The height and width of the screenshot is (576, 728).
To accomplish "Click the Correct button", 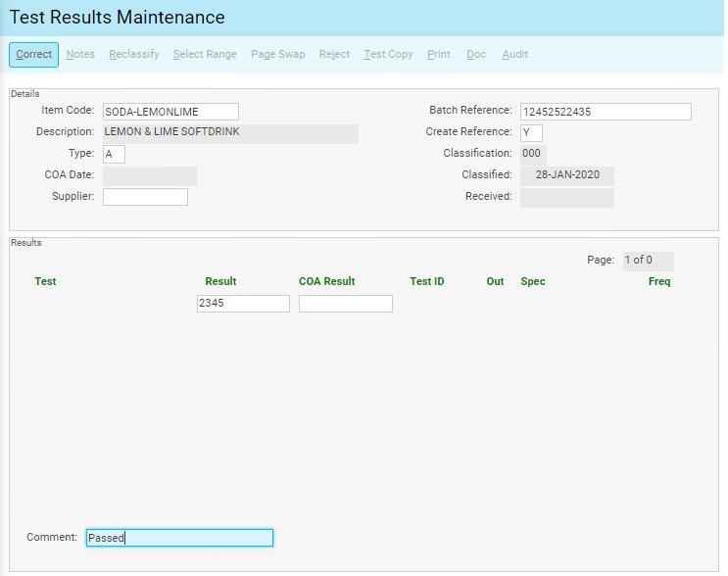I will pos(33,54).
